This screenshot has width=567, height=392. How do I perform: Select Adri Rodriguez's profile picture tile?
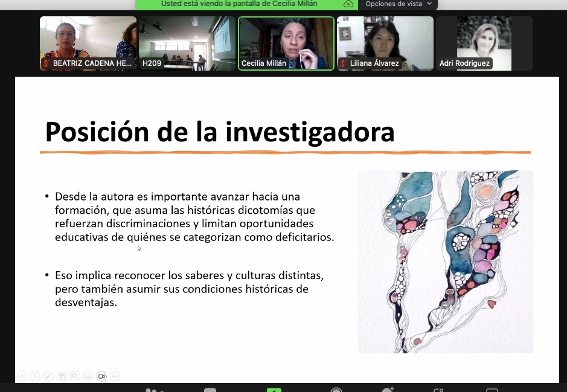click(484, 43)
